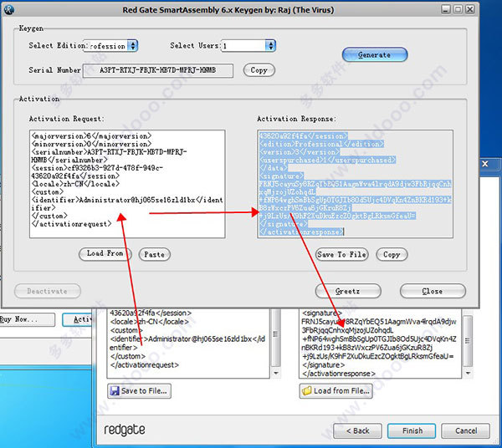Click the Save To File button in the keygen
The image size is (502, 448).
coord(341,254)
